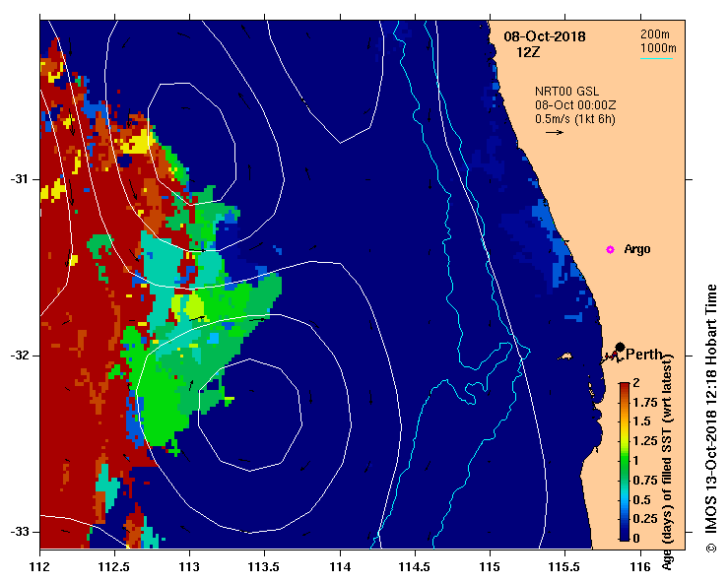Image resolution: width=728 pixels, height=583 pixels.
Task: Click the 08-Oct-2018 date title
Action: pyautogui.click(x=545, y=37)
